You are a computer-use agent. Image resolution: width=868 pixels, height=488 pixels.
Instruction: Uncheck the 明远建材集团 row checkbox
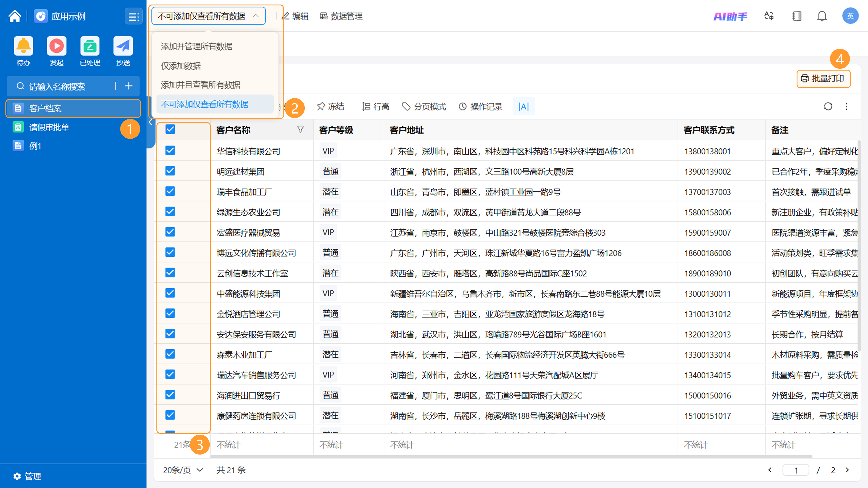[170, 171]
